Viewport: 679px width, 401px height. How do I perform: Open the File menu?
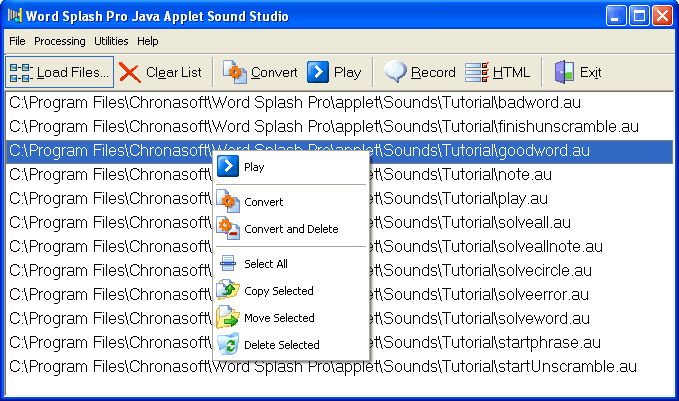pos(17,41)
